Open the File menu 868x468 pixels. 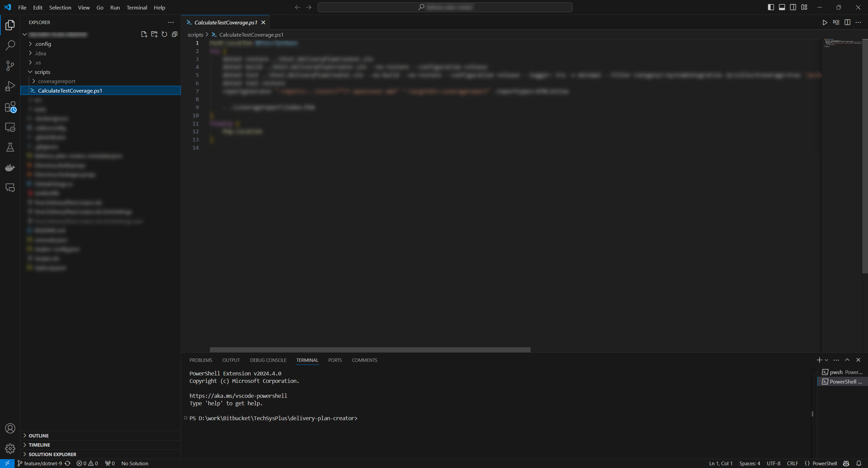point(22,7)
